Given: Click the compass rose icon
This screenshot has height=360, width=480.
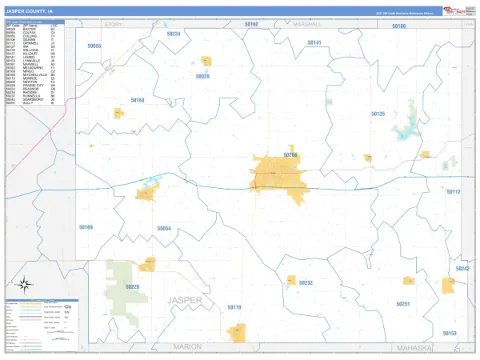Looking at the screenshot, I should (24, 285).
